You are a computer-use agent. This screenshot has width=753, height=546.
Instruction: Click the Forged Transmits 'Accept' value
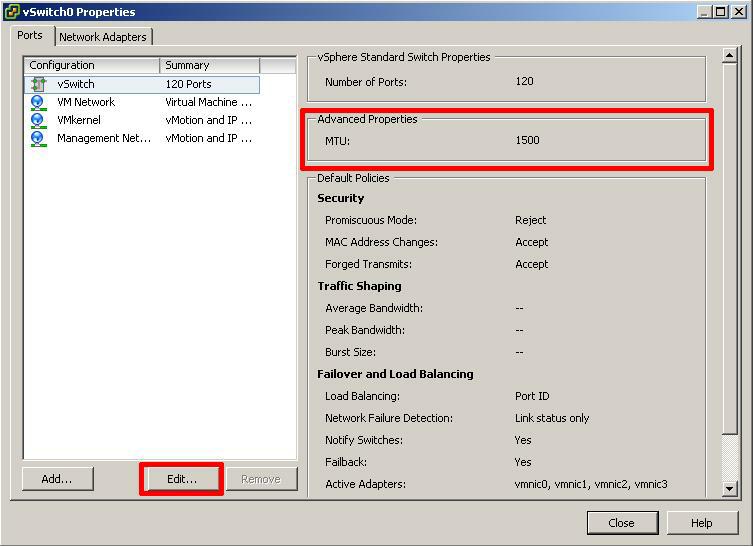[x=532, y=264]
